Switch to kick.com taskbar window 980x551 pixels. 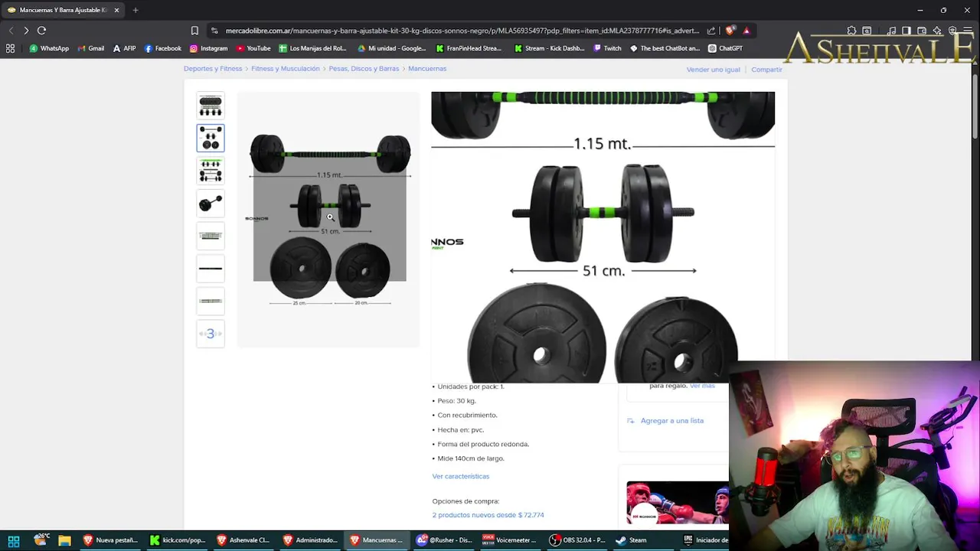(x=178, y=540)
